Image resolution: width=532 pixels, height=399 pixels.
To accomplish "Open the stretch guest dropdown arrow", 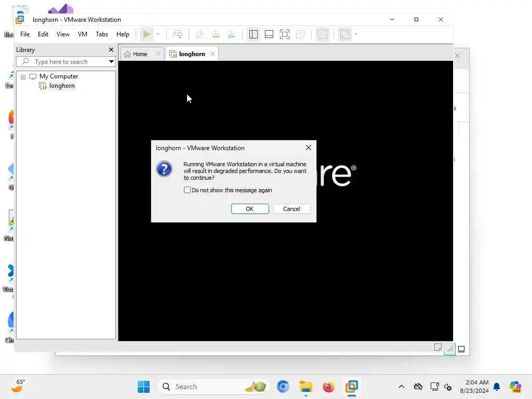I will pyautogui.click(x=356, y=34).
